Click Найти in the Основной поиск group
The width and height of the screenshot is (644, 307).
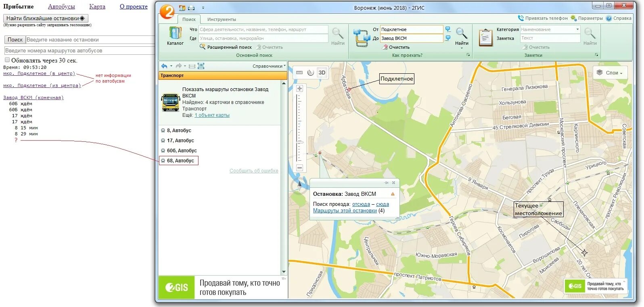338,36
